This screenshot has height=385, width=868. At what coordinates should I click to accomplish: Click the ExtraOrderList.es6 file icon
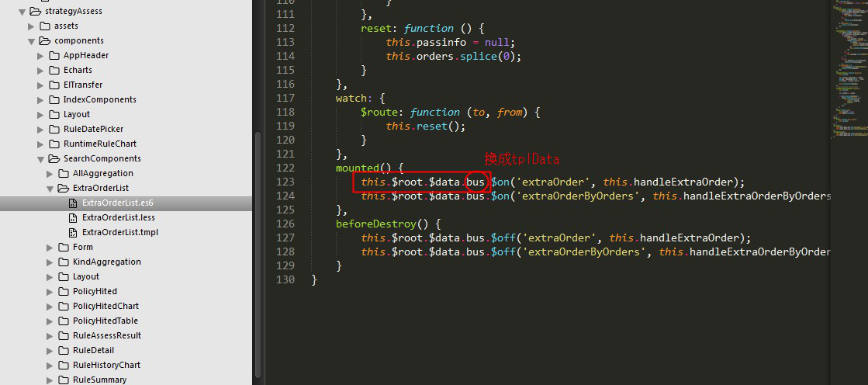[x=73, y=203]
